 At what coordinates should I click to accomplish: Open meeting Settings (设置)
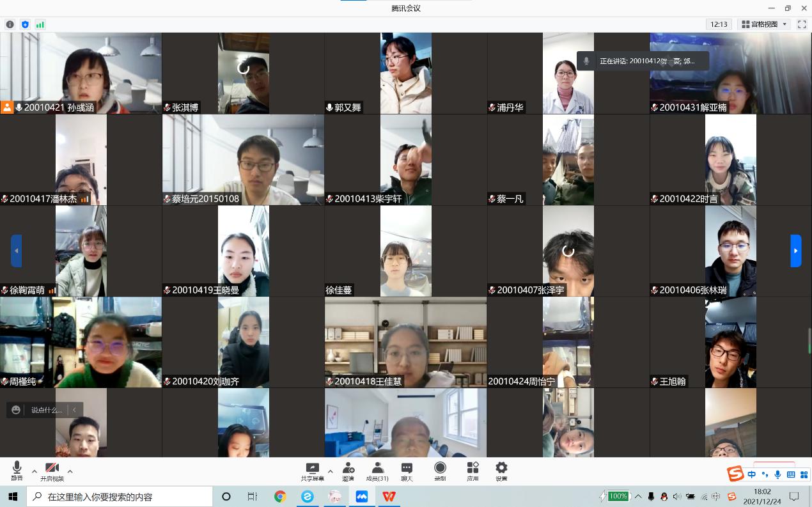pos(501,471)
